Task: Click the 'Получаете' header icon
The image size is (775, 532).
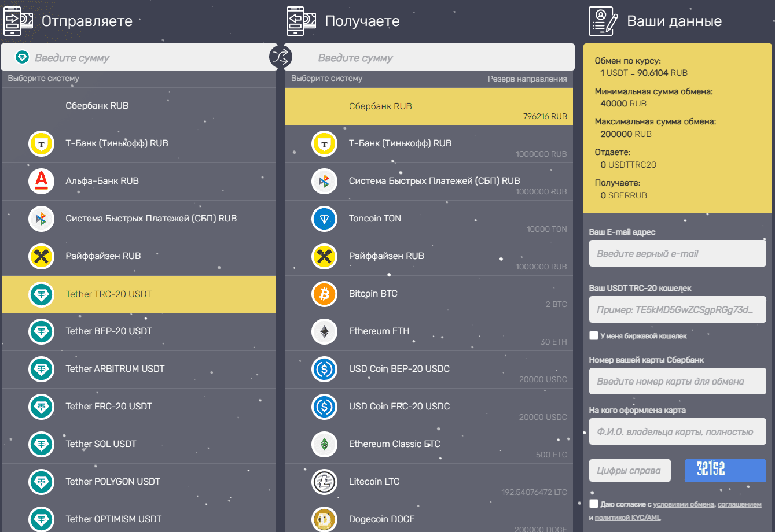Action: pos(302,21)
